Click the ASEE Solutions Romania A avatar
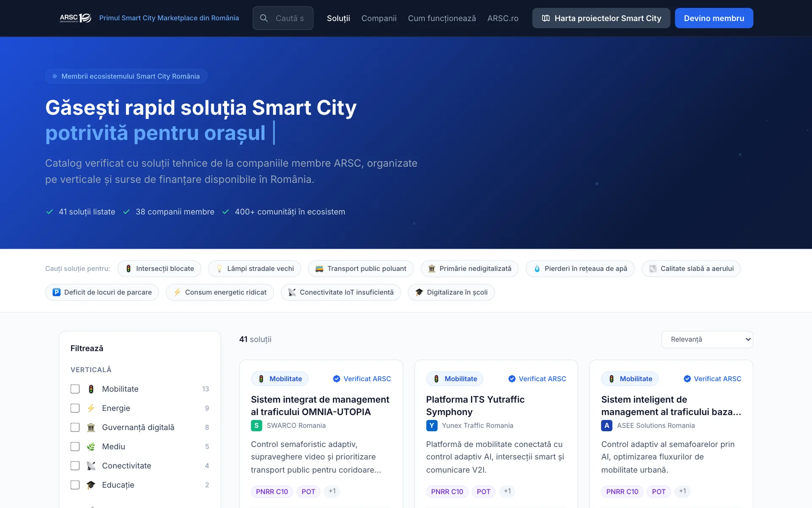The image size is (812, 508). point(606,425)
